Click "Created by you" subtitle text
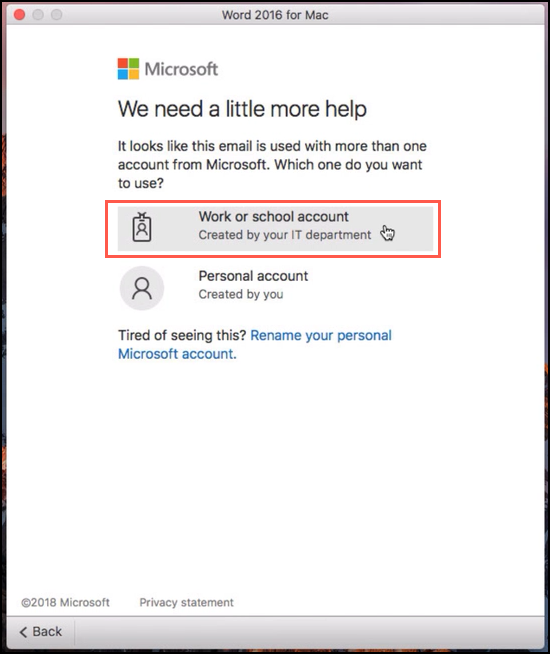 (241, 294)
